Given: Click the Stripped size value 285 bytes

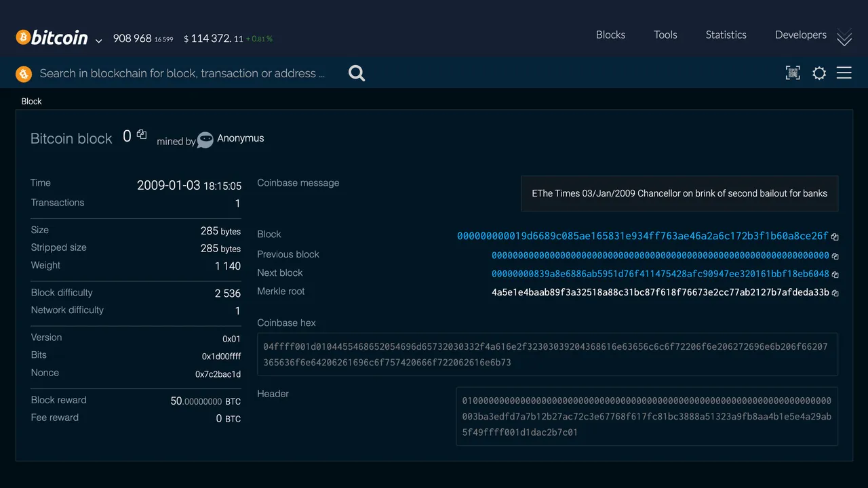Looking at the screenshot, I should click(220, 248).
